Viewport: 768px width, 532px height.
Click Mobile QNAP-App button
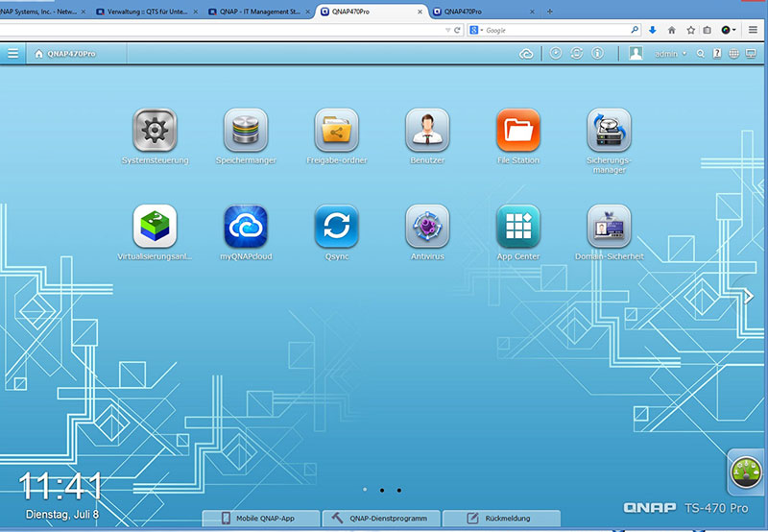(x=261, y=519)
